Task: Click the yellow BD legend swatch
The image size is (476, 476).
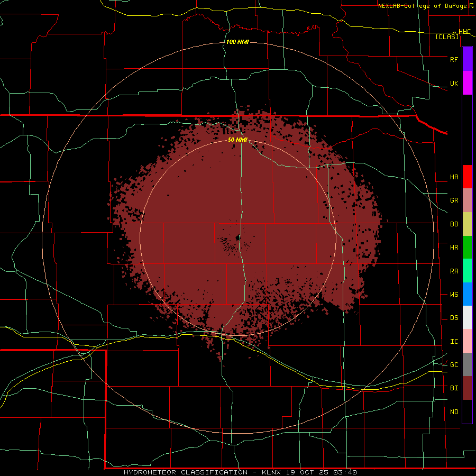Action: click(467, 224)
